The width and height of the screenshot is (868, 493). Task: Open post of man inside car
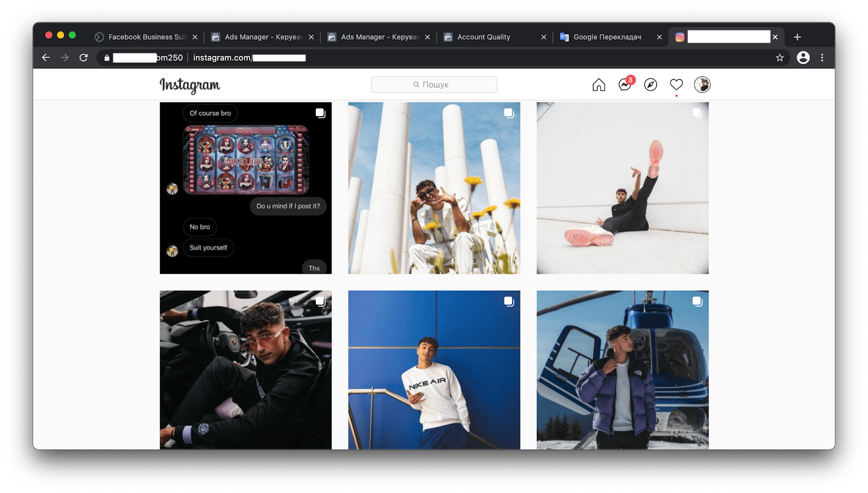(245, 370)
